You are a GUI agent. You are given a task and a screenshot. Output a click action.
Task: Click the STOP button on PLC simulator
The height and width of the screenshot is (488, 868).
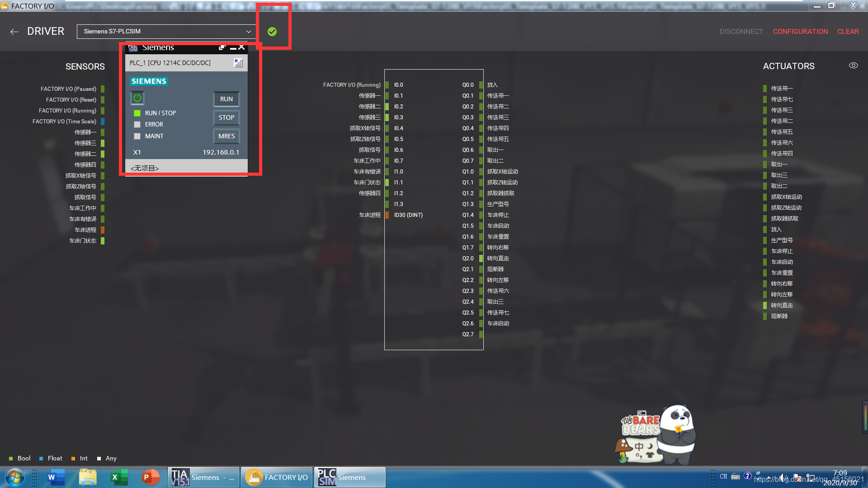pos(226,117)
